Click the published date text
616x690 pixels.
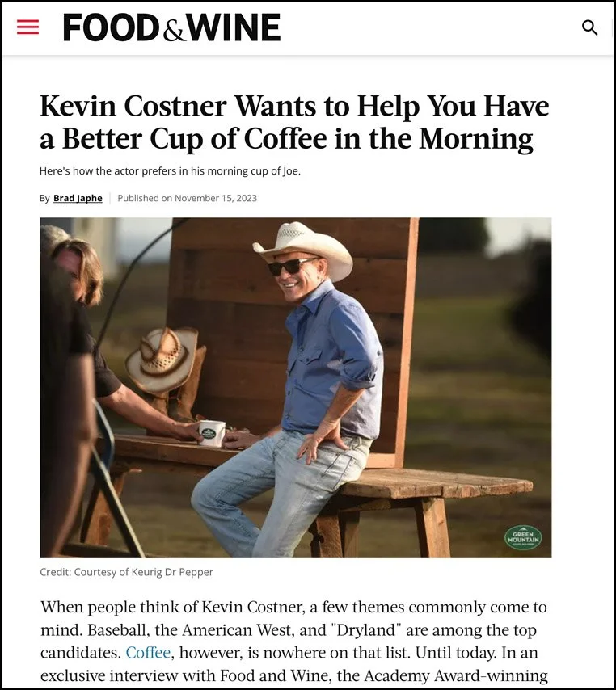pyautogui.click(x=187, y=198)
